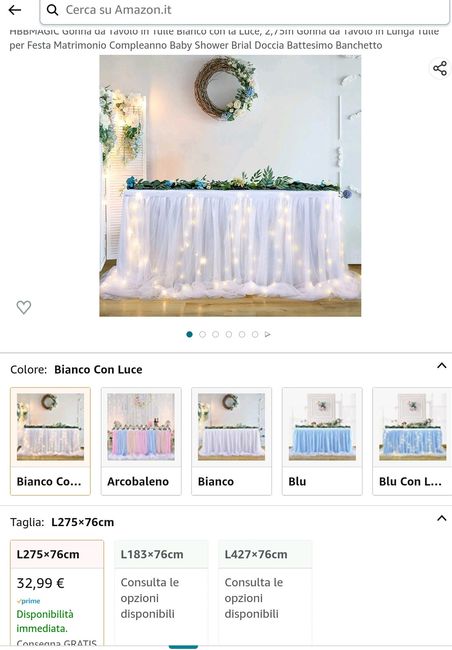Play product video via triangle icon
The width and height of the screenshot is (452, 650).
coord(268,334)
